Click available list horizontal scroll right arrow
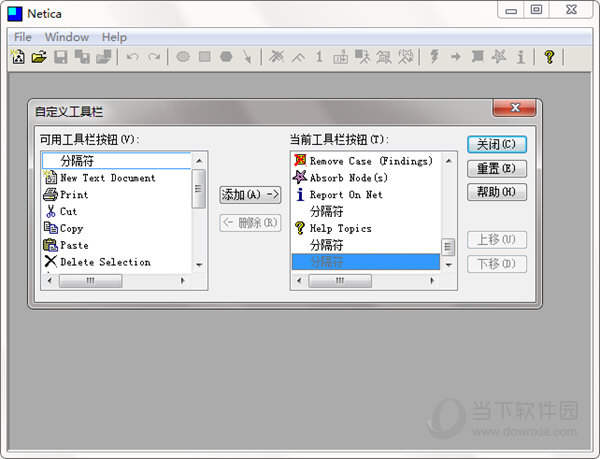600x459 pixels. tap(183, 280)
